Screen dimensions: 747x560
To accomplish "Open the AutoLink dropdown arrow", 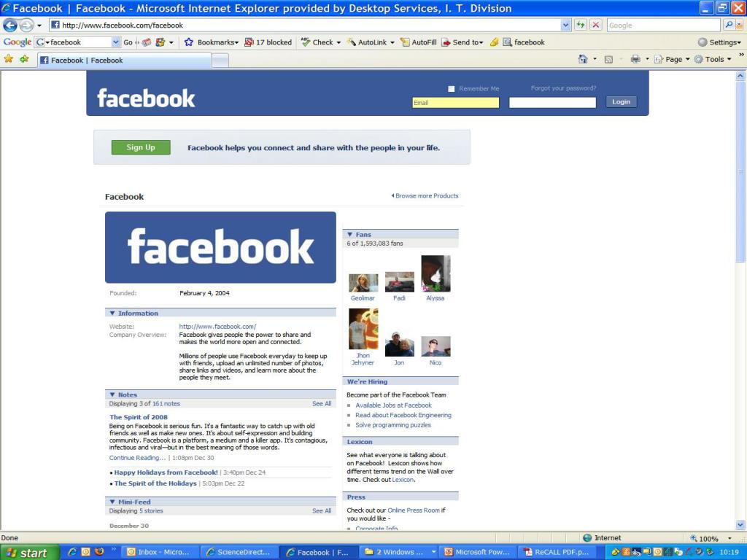I will tap(392, 42).
